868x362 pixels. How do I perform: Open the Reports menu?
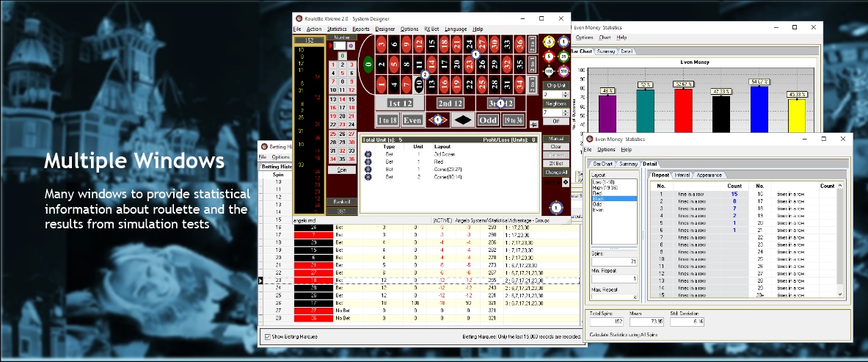click(361, 29)
